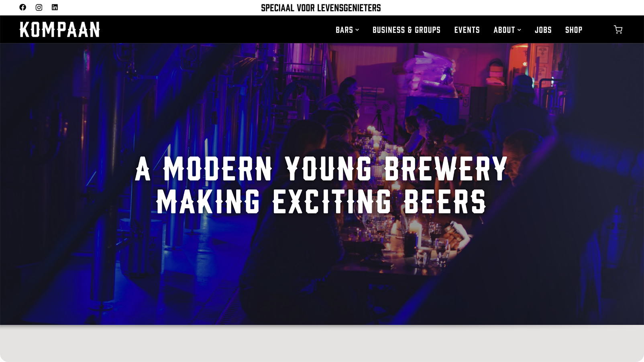Open the Instagram social icon
The width and height of the screenshot is (644, 362).
coord(39,7)
